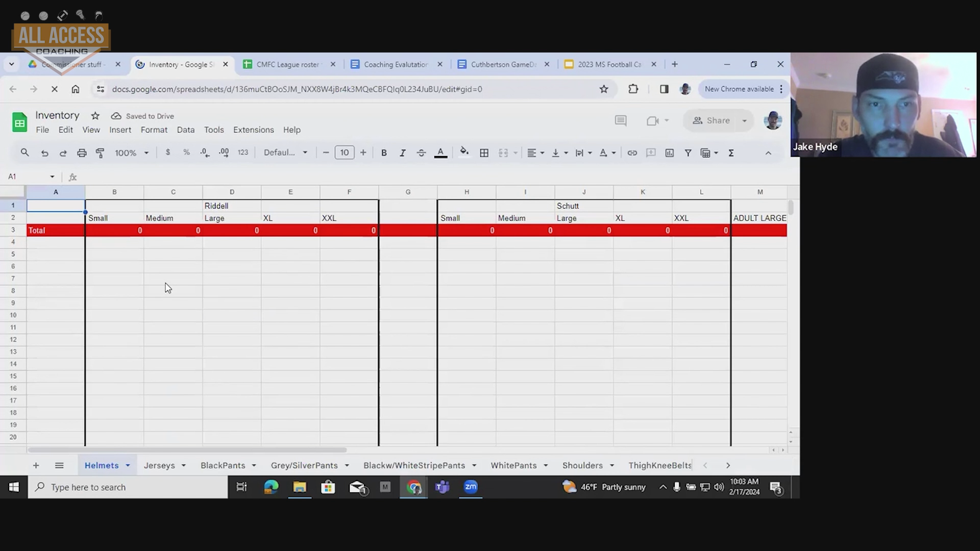Image resolution: width=980 pixels, height=551 pixels.
Task: Open comment history icon
Action: [x=620, y=120]
